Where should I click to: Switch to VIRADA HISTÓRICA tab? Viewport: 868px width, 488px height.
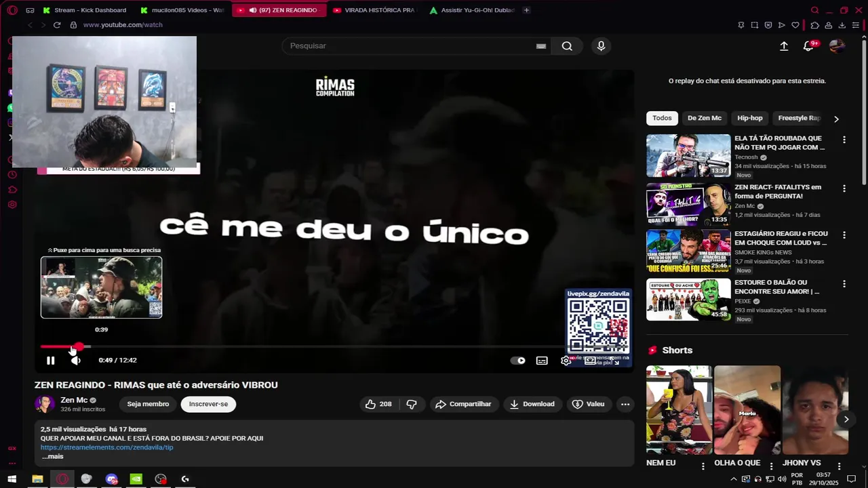(x=375, y=10)
